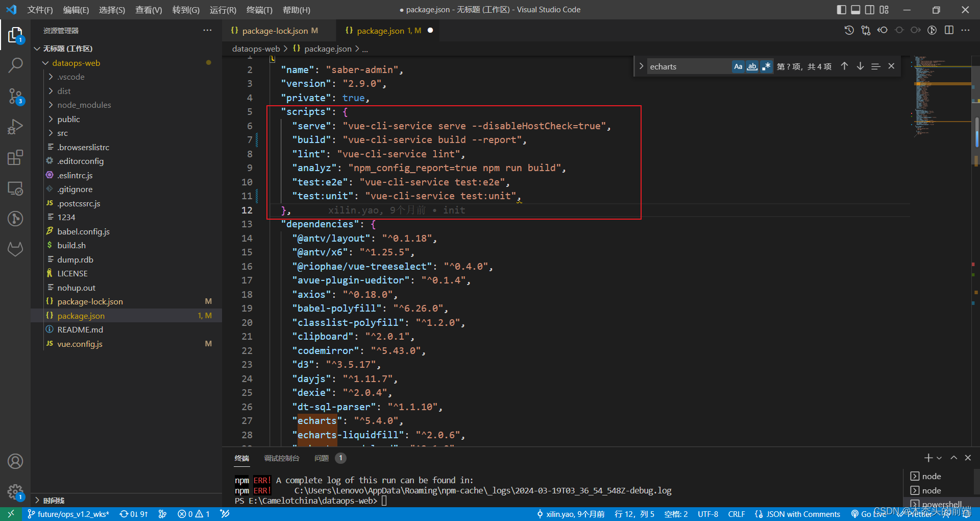Image resolution: width=980 pixels, height=521 pixels.
Task: Enable whole word matching toggle
Action: pyautogui.click(x=752, y=66)
